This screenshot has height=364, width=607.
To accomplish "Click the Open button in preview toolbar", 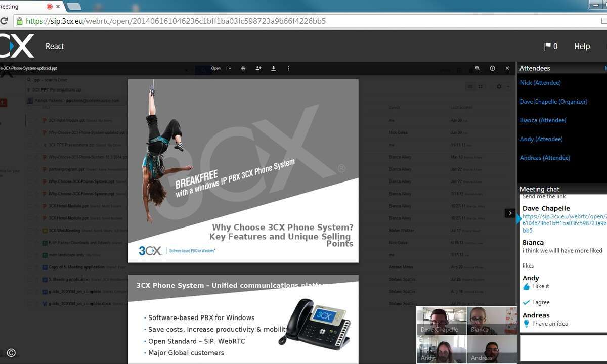I will 216,68.
